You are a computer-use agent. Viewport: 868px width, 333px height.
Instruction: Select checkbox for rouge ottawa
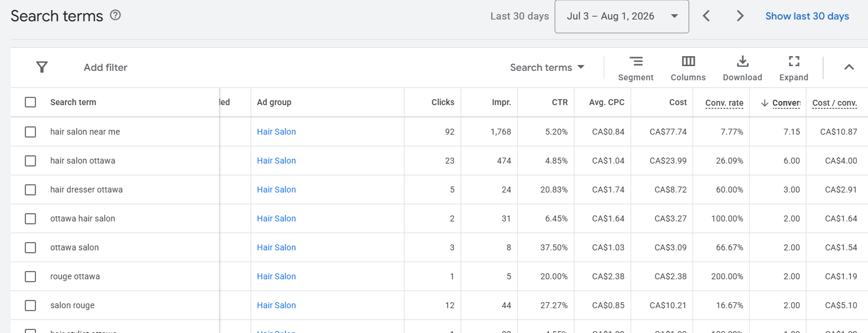click(30, 276)
